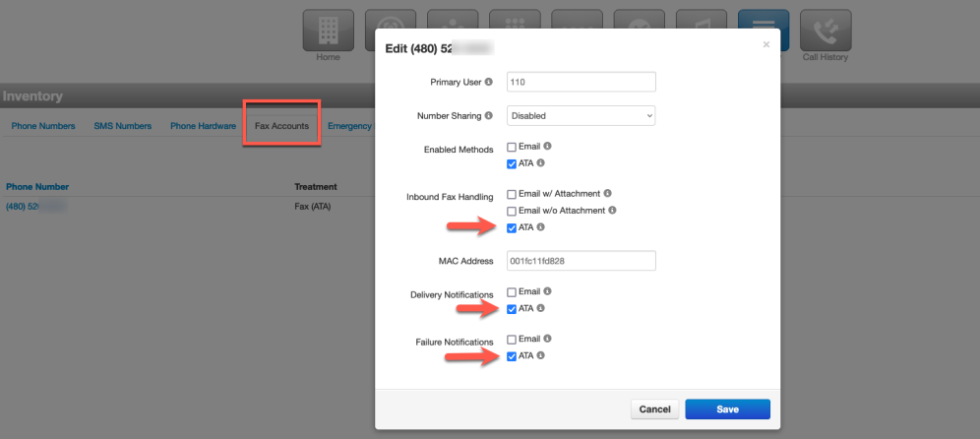Image resolution: width=980 pixels, height=439 pixels.
Task: Open the Number Sharing dropdown
Action: coord(581,116)
